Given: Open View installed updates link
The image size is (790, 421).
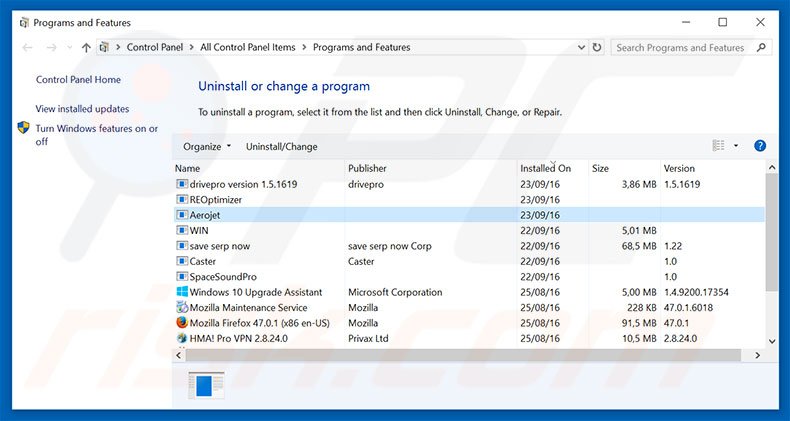Looking at the screenshot, I should [82, 109].
